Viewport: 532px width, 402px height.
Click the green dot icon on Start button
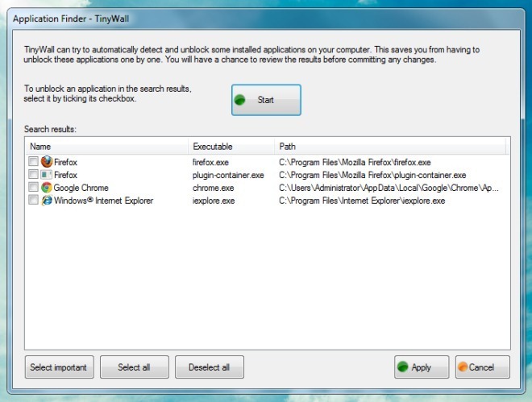click(240, 100)
